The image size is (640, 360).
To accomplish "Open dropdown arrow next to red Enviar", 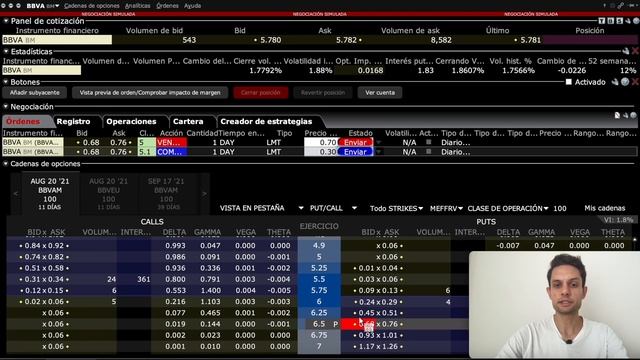I will click(x=378, y=142).
